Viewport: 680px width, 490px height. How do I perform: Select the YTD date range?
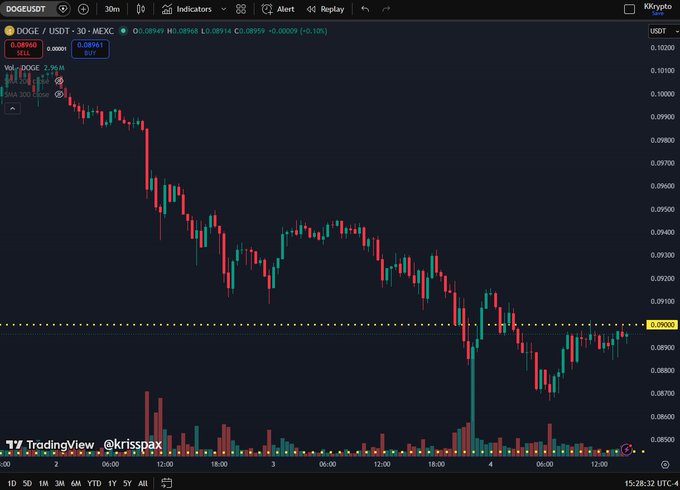coord(94,483)
